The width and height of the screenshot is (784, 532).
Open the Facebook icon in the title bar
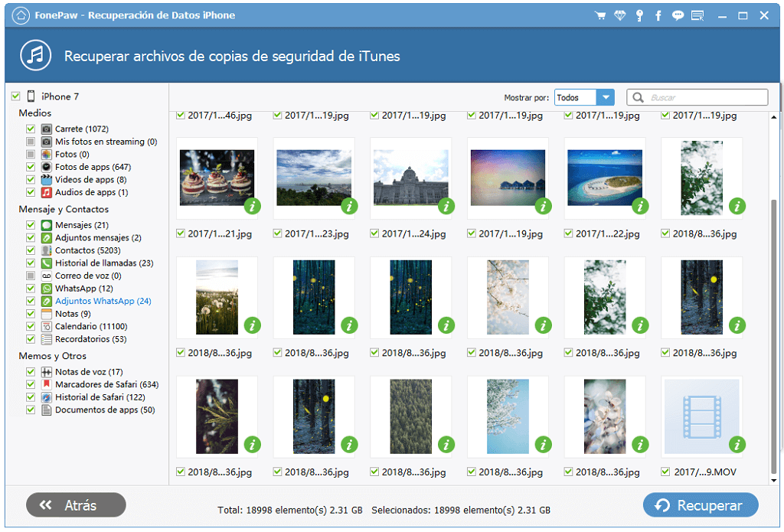pos(658,15)
